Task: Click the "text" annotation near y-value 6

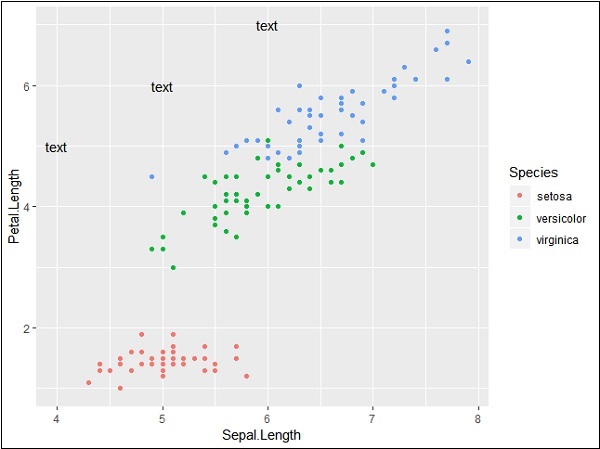Action: [x=162, y=87]
